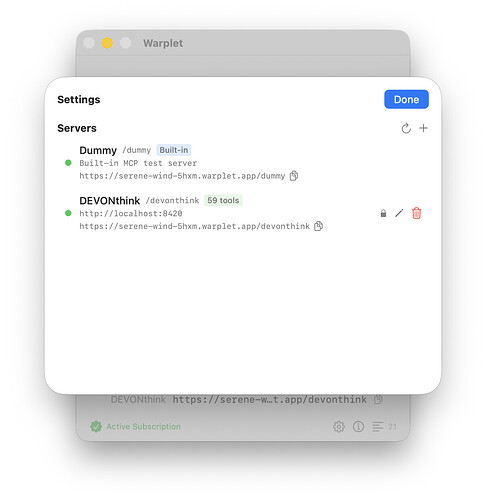The height and width of the screenshot is (500, 485).
Task: Click the Done button in Settings
Action: tap(406, 99)
